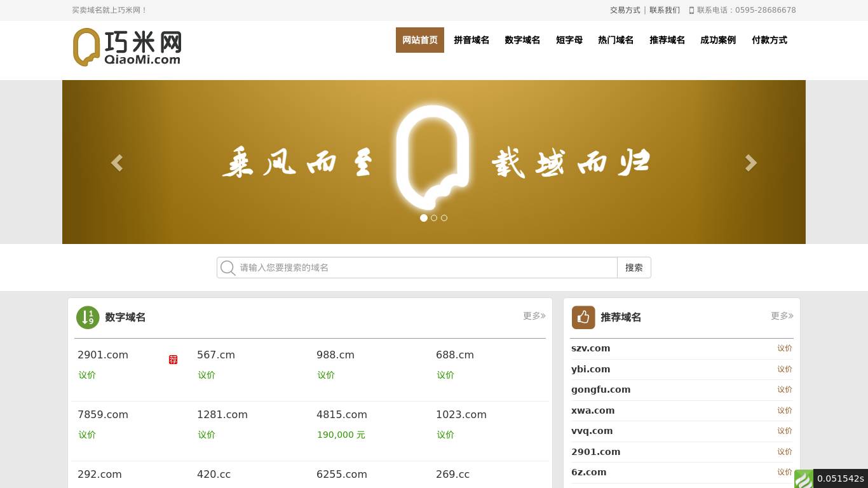Click the thumbs-up 推荐域名 icon
The height and width of the screenshot is (488, 868).
(x=583, y=318)
